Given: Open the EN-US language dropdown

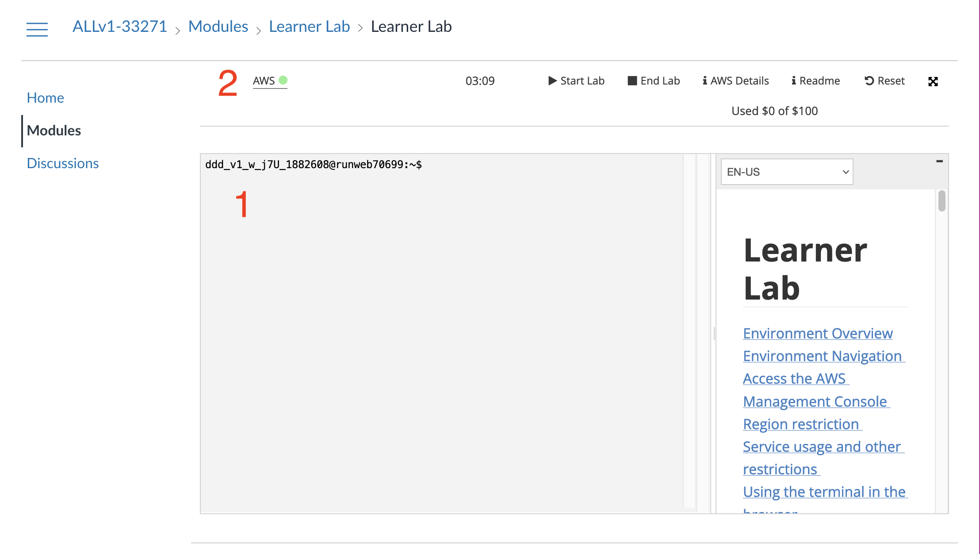Looking at the screenshot, I should [787, 172].
